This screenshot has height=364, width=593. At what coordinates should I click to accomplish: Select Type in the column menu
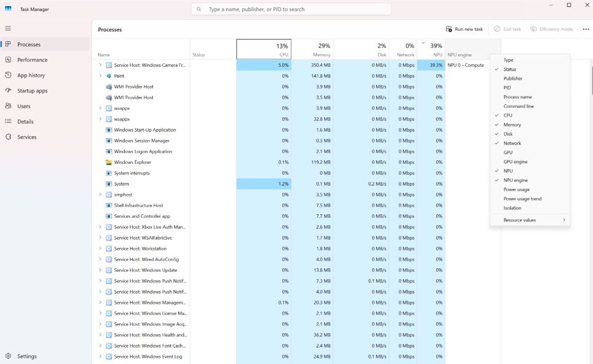click(530, 60)
